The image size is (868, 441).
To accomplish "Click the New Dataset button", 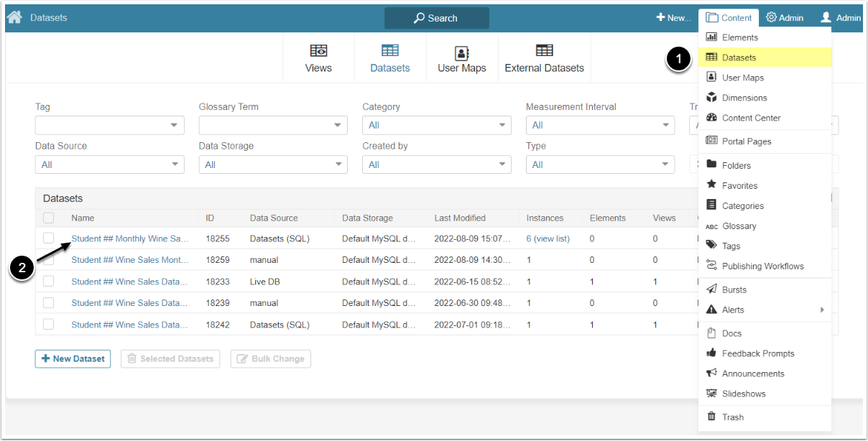I will tap(73, 358).
